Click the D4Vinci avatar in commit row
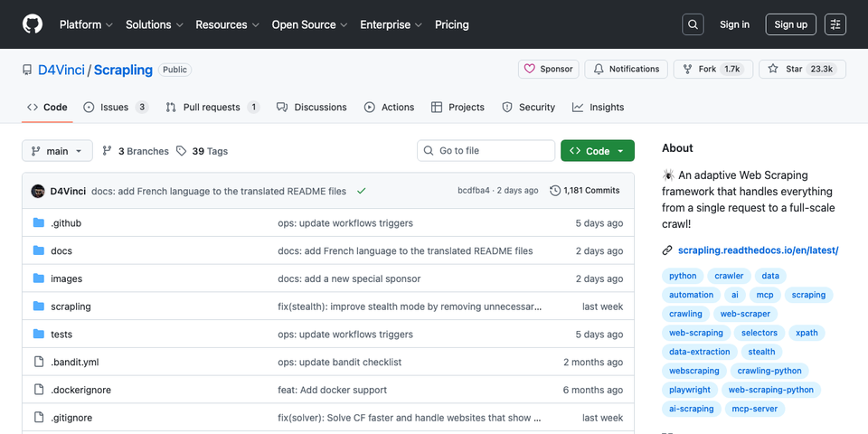The width and height of the screenshot is (868, 434). coord(38,191)
